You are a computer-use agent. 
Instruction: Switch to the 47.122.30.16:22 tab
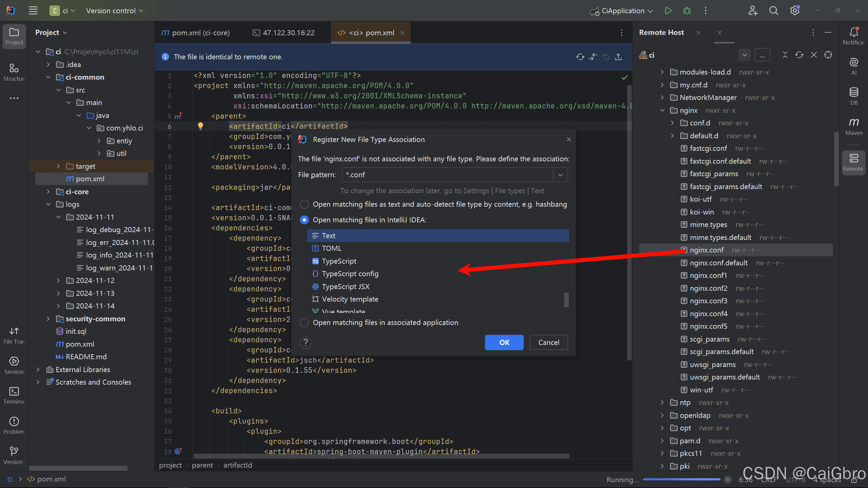pos(284,33)
